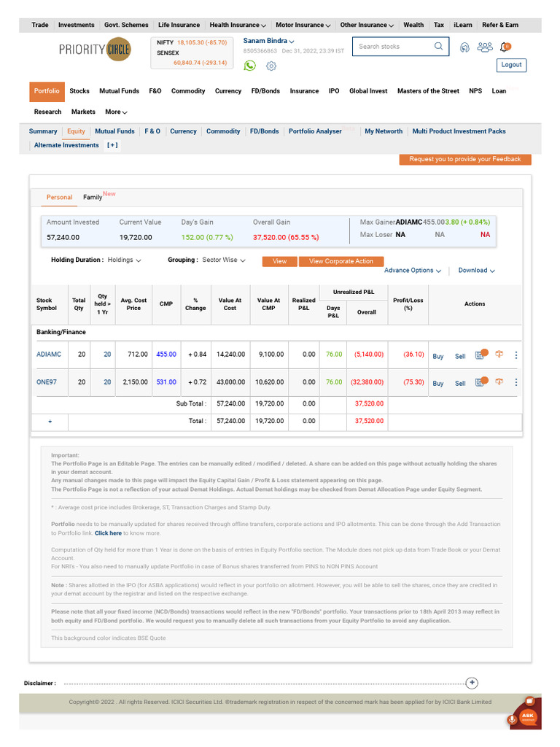Viewport: 560px width, 747px height.
Task: Open balance scale icon for ONE97
Action: (x=499, y=382)
